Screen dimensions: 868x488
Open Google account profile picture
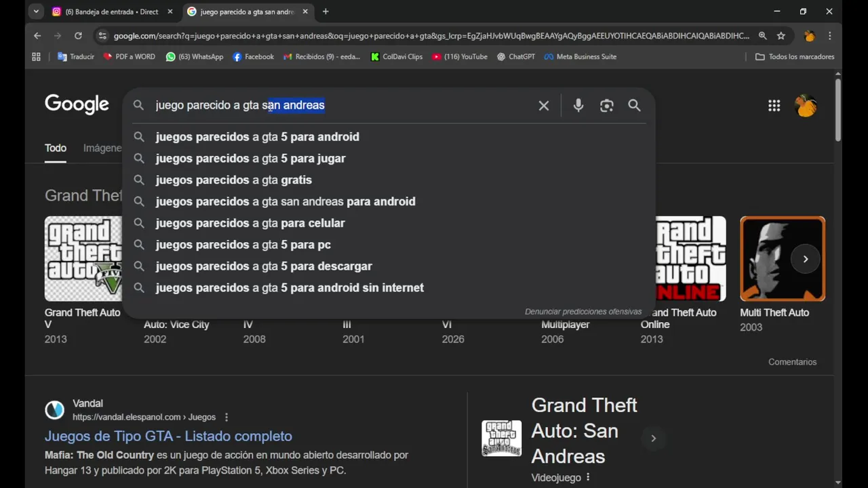[x=806, y=105]
